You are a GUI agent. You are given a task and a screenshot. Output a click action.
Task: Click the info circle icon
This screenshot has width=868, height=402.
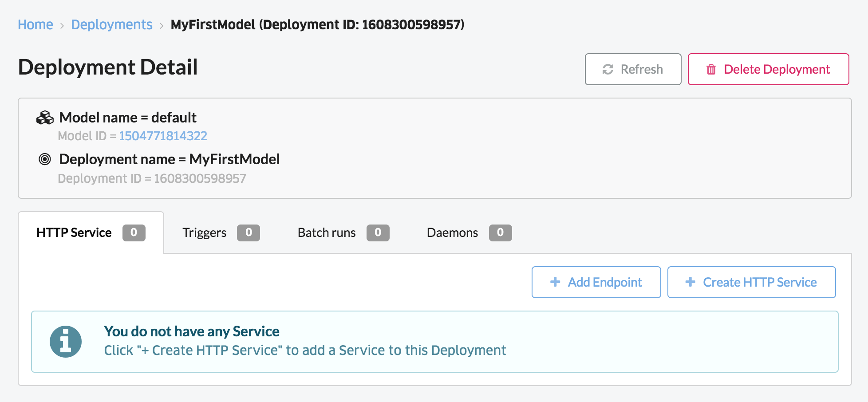click(x=66, y=342)
